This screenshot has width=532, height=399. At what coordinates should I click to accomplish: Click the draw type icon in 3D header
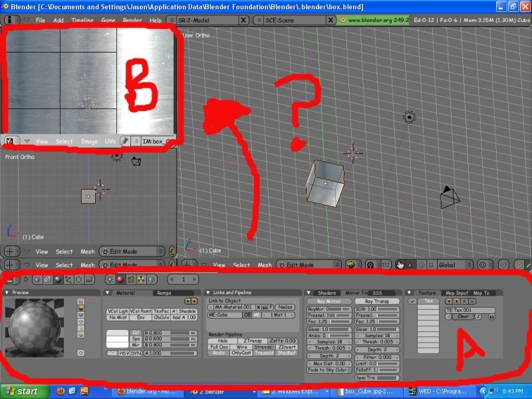353,265
